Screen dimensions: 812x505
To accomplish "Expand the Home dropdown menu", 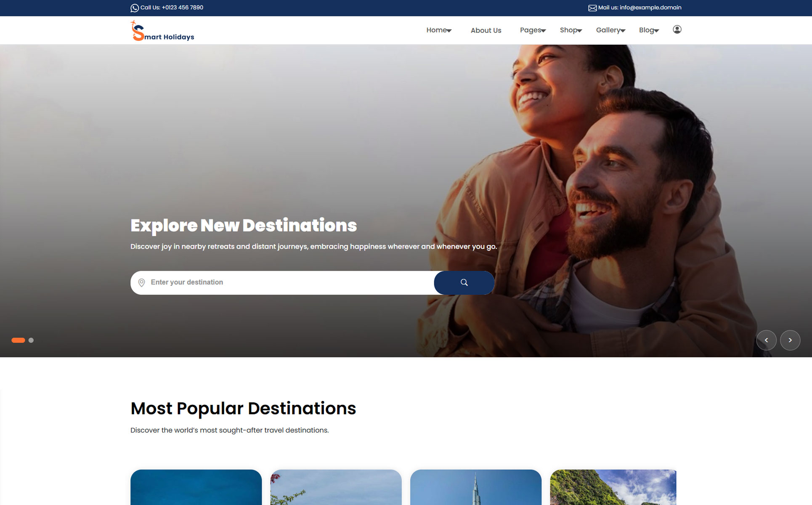I will pyautogui.click(x=438, y=30).
